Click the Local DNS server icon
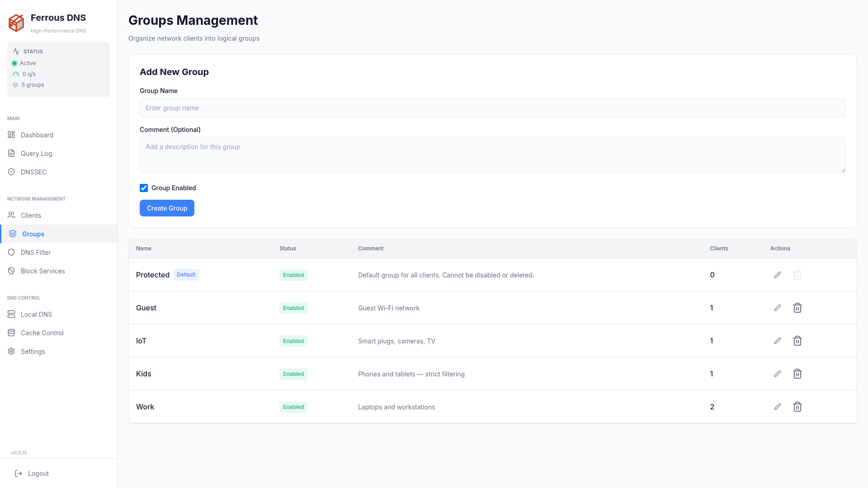Screen dimensions: 868x488 [11, 314]
